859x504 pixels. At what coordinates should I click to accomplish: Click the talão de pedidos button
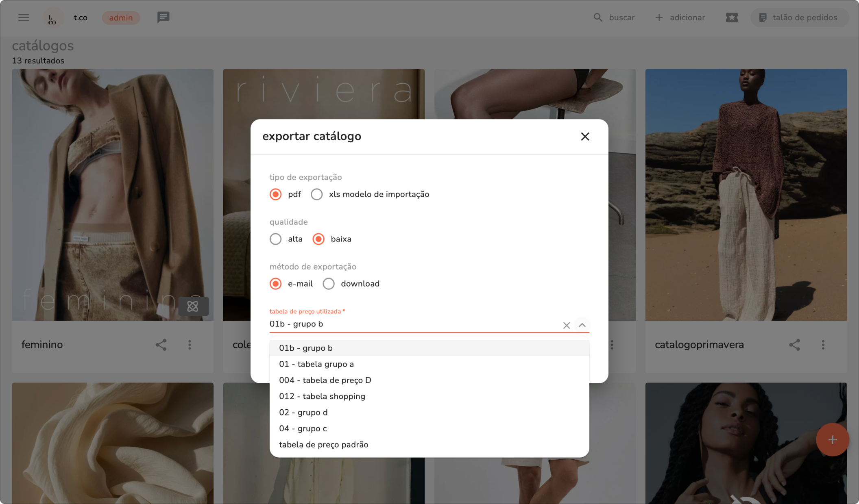coord(799,17)
